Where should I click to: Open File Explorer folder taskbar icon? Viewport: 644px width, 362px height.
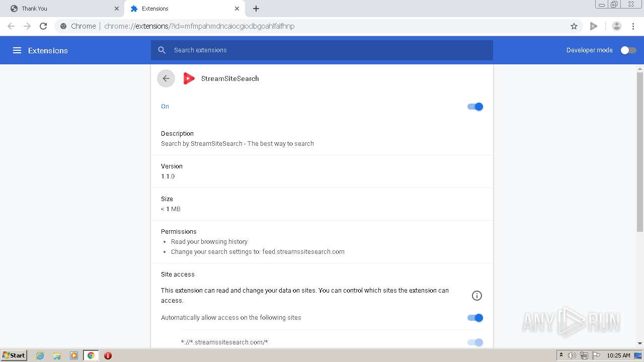(57, 355)
